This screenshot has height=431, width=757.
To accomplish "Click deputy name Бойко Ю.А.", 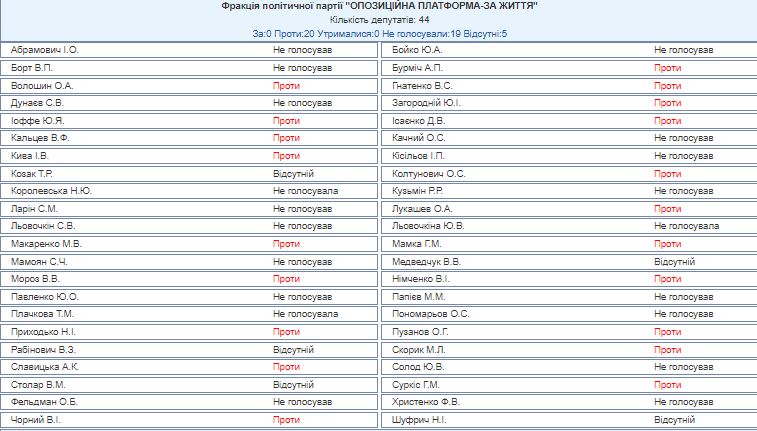I will pos(418,50).
